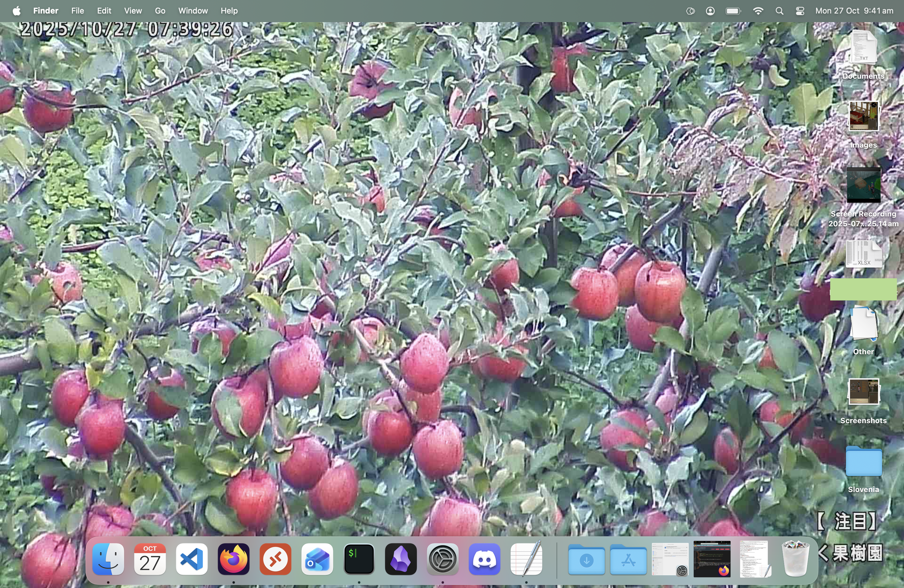Viewport: 904px width, 588px height.
Task: Open the Outlook app in Dock
Action: 317,559
